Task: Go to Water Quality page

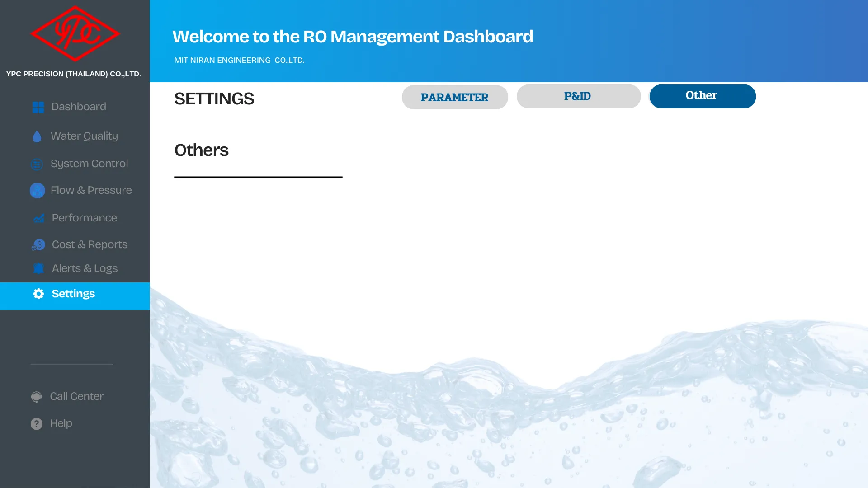Action: 84,136
